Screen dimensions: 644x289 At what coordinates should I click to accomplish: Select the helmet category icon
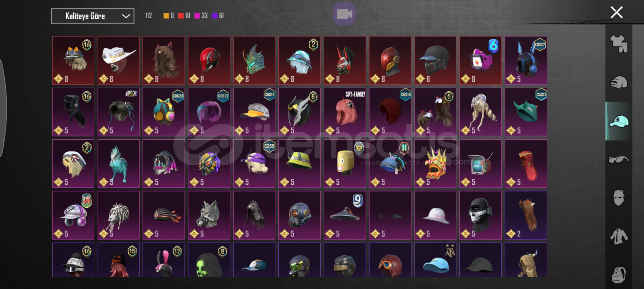(619, 82)
